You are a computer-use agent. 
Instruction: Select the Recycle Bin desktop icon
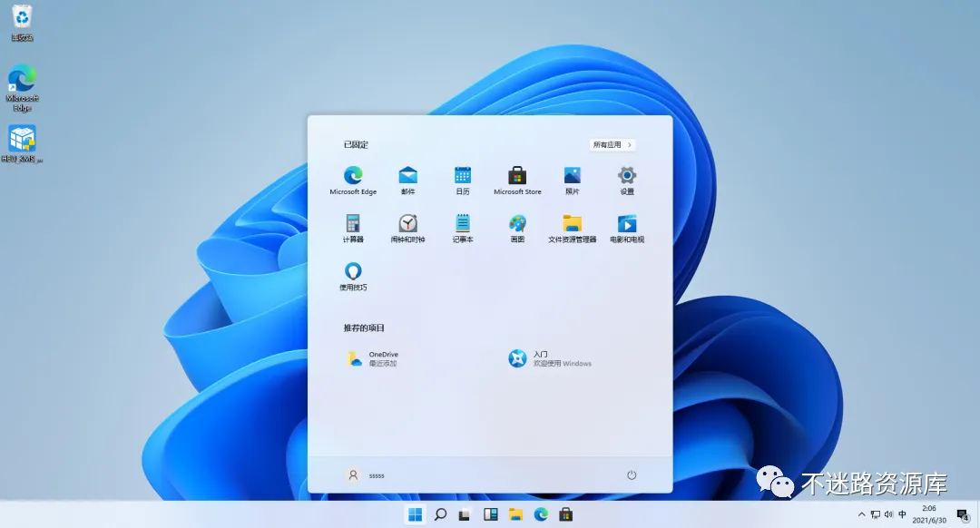[22, 23]
